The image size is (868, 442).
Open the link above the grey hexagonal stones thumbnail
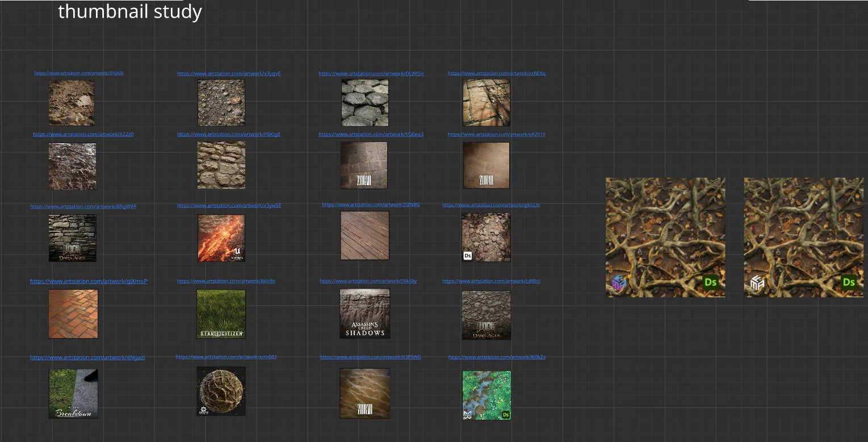coord(371,74)
